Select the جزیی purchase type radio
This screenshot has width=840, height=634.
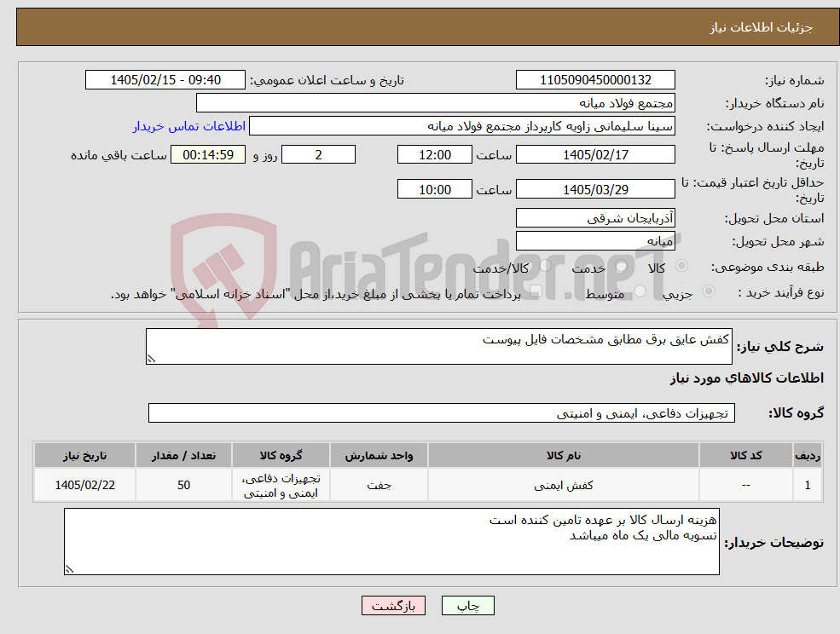tap(708, 291)
